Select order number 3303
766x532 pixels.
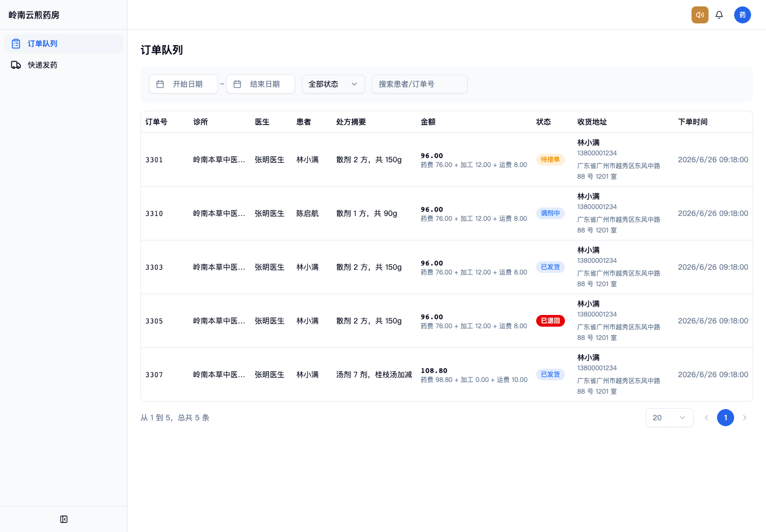[x=154, y=267]
